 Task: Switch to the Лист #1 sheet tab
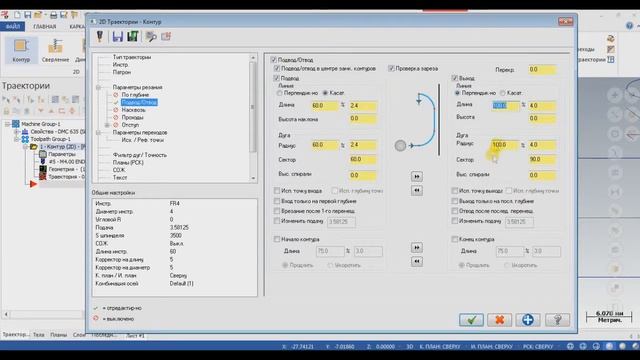click(135, 336)
